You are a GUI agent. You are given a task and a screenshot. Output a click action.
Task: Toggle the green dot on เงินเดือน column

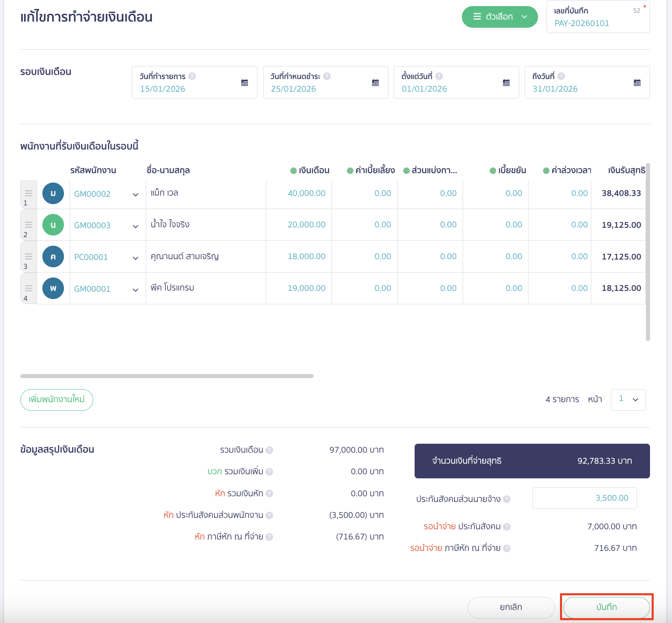click(x=293, y=171)
